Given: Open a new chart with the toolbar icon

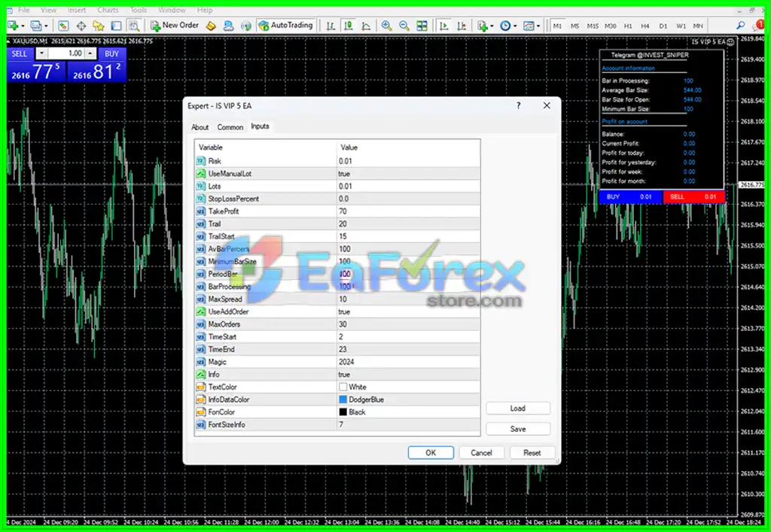Looking at the screenshot, I should pyautogui.click(x=13, y=26).
